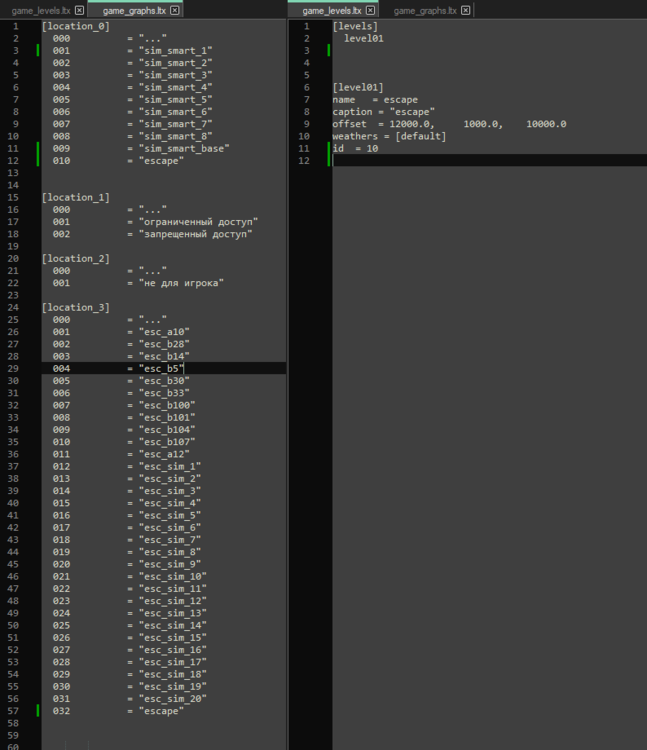Viewport: 647px width, 750px height.
Task: Place cursor on [levels] header in right pane
Action: click(x=355, y=26)
